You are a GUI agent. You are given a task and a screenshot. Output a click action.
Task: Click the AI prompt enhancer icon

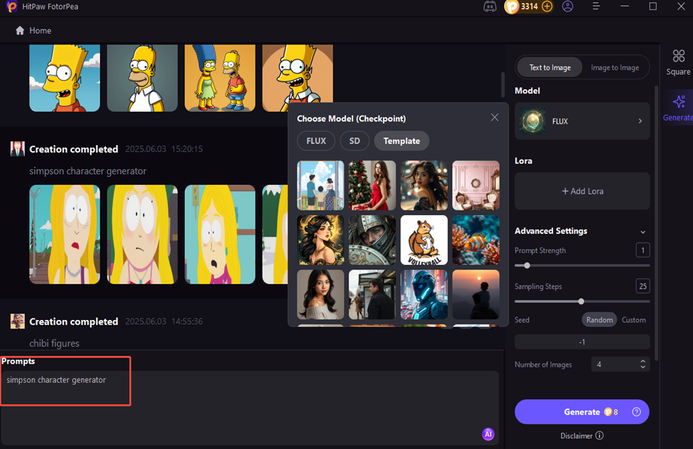click(488, 434)
